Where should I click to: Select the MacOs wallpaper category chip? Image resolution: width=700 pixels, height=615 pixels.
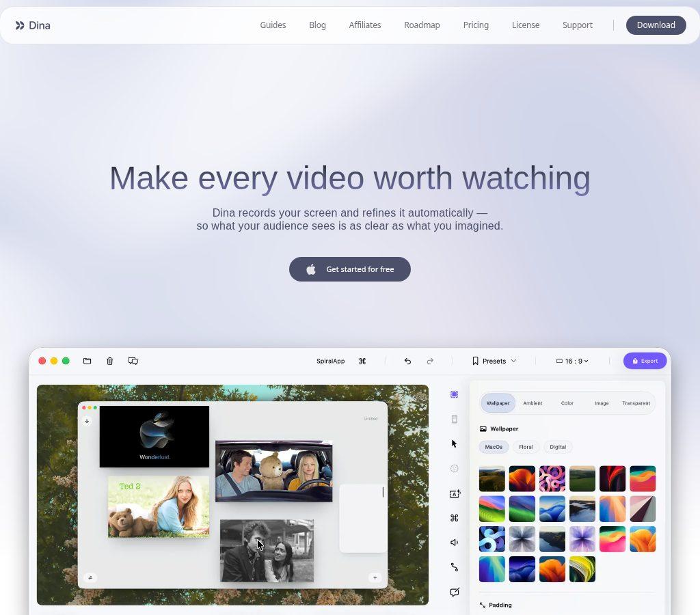[x=494, y=447]
